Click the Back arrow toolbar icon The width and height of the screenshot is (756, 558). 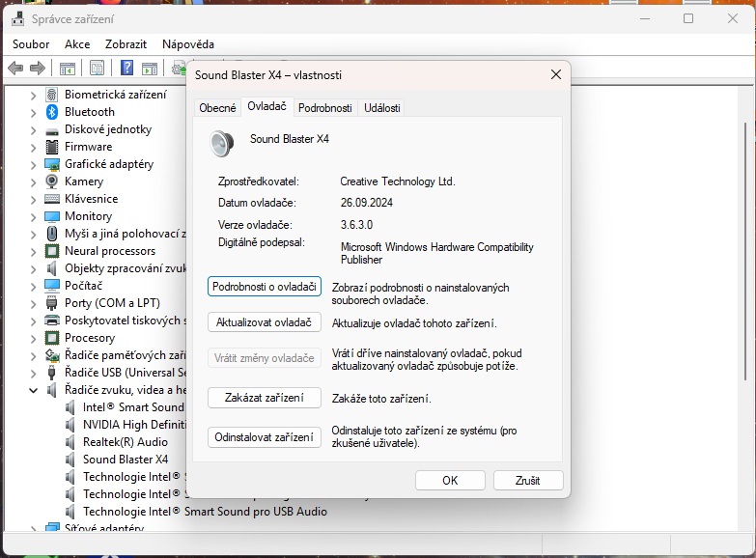click(15, 68)
